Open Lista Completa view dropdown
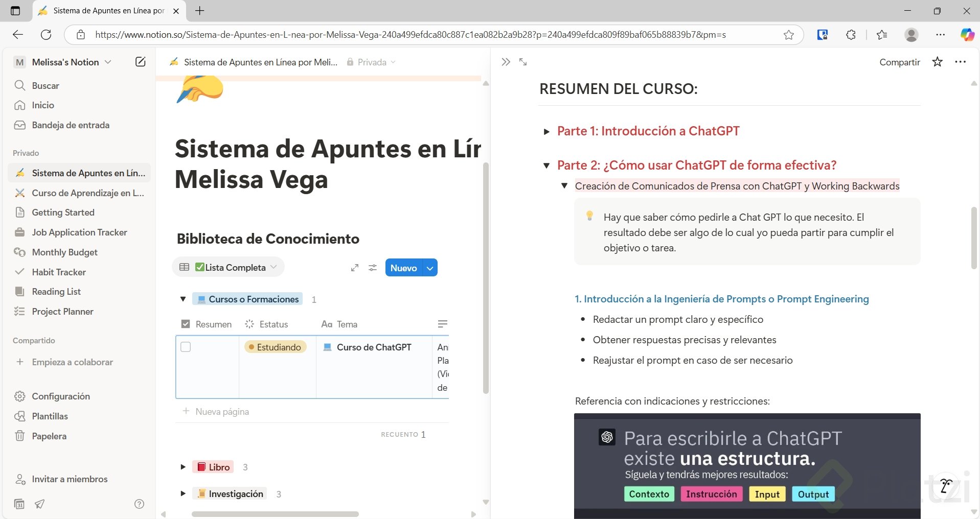 (229, 267)
